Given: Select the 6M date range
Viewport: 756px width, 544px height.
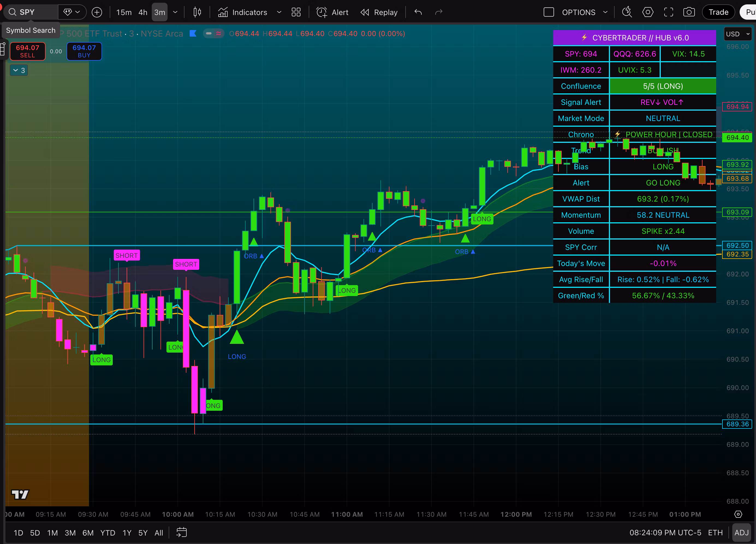Looking at the screenshot, I should click(88, 533).
